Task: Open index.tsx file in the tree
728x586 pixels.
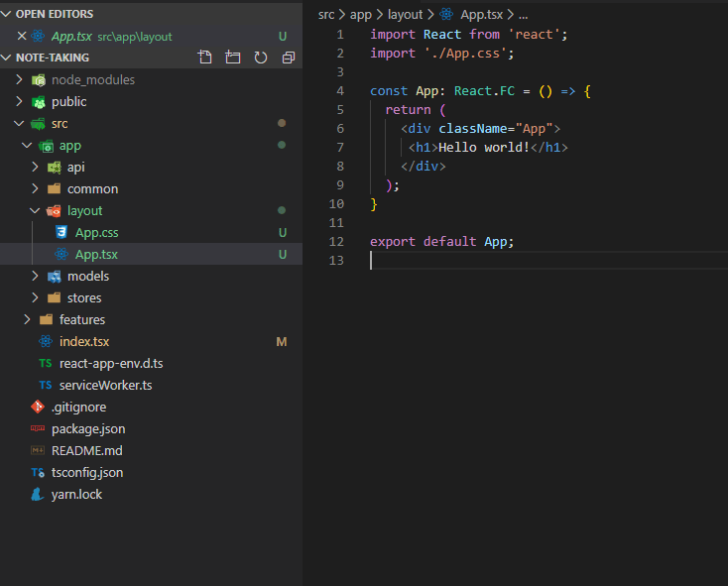Action: pos(151,341)
